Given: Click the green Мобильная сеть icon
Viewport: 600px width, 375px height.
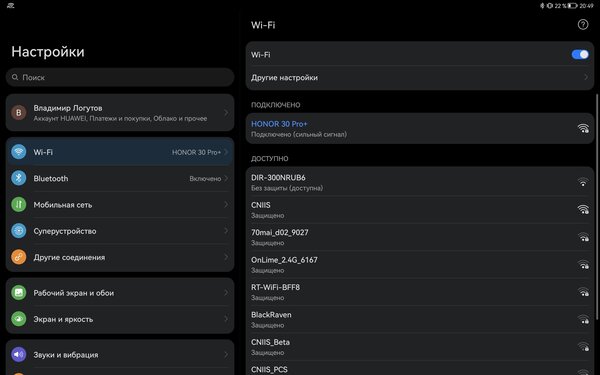Looking at the screenshot, I should tap(18, 205).
